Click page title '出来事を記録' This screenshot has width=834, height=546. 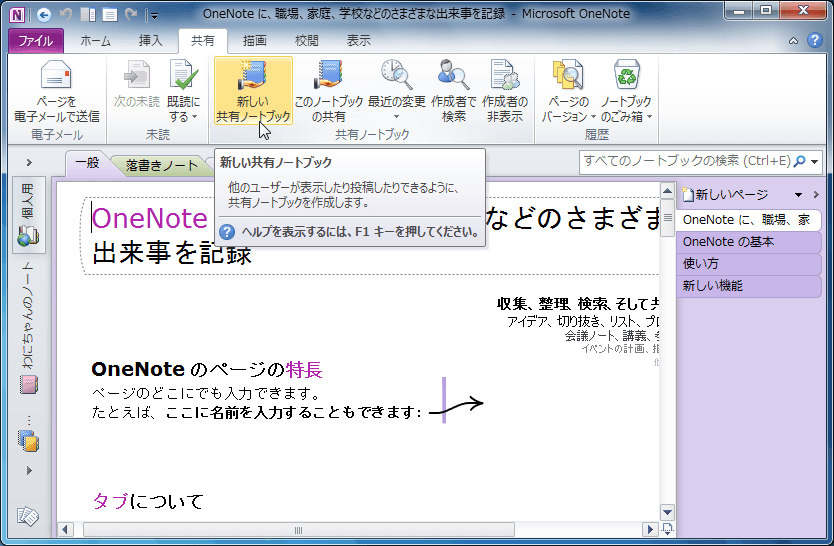tap(171, 253)
